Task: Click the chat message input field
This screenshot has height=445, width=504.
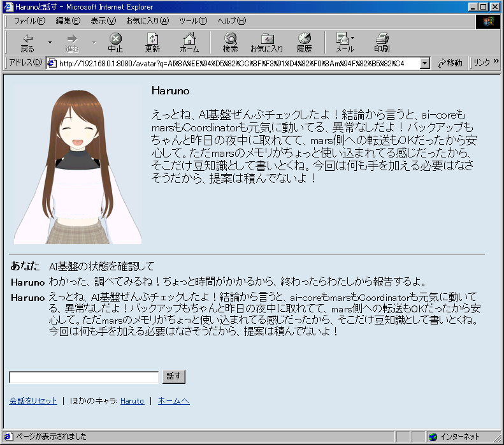Action: coord(84,377)
